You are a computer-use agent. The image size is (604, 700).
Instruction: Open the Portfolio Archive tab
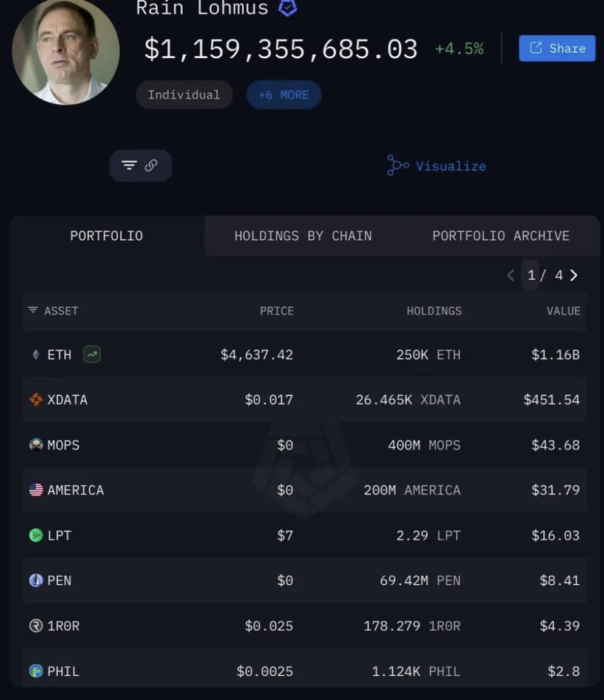[x=501, y=236]
